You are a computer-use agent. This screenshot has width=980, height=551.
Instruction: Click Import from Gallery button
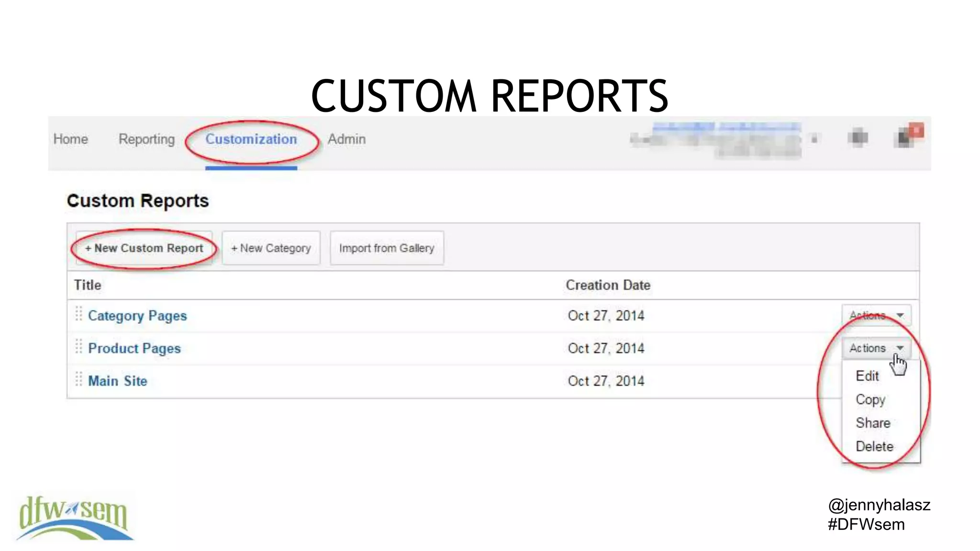coord(387,248)
